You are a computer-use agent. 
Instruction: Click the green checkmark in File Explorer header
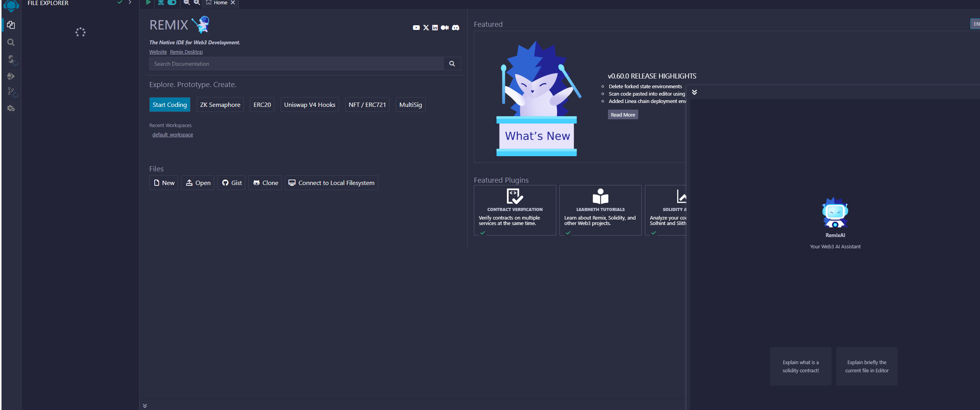point(120,2)
